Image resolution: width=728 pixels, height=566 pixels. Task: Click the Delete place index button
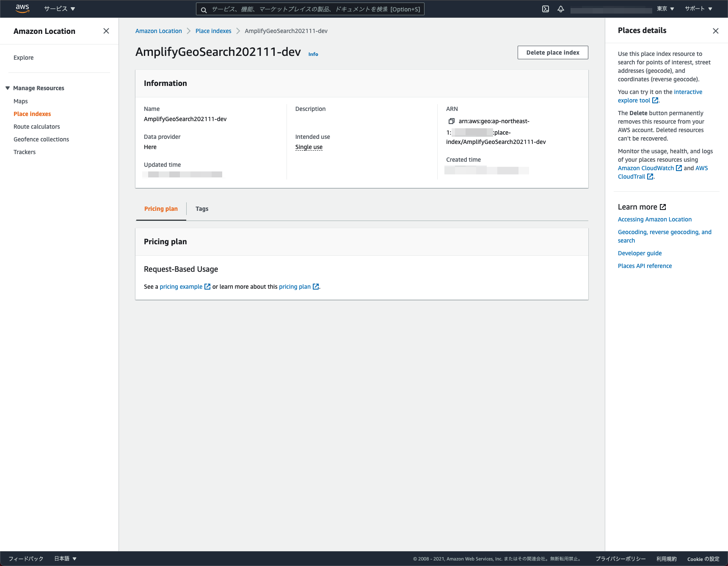click(x=553, y=52)
